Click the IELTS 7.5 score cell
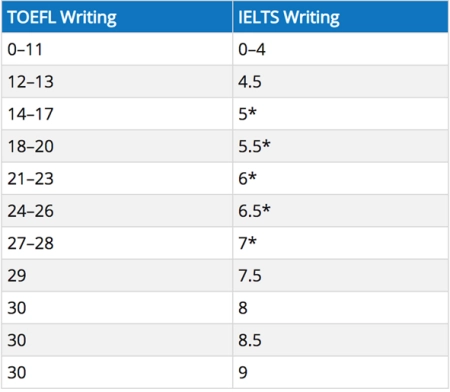The height and width of the screenshot is (392, 450). coord(340,275)
